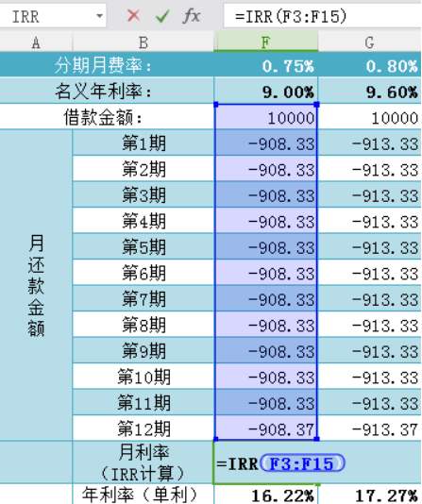Screen dimensions: 422x504
Task: Select the 第5期 label cell
Action: pos(143,246)
